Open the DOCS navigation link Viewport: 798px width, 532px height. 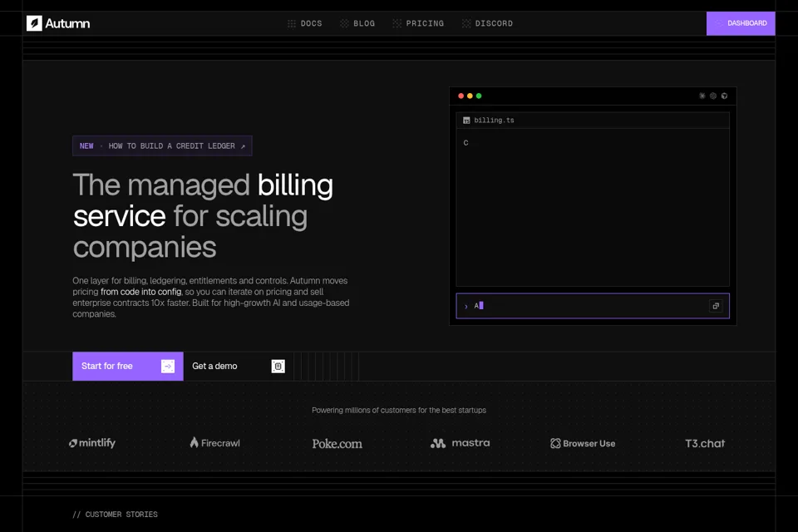(305, 23)
